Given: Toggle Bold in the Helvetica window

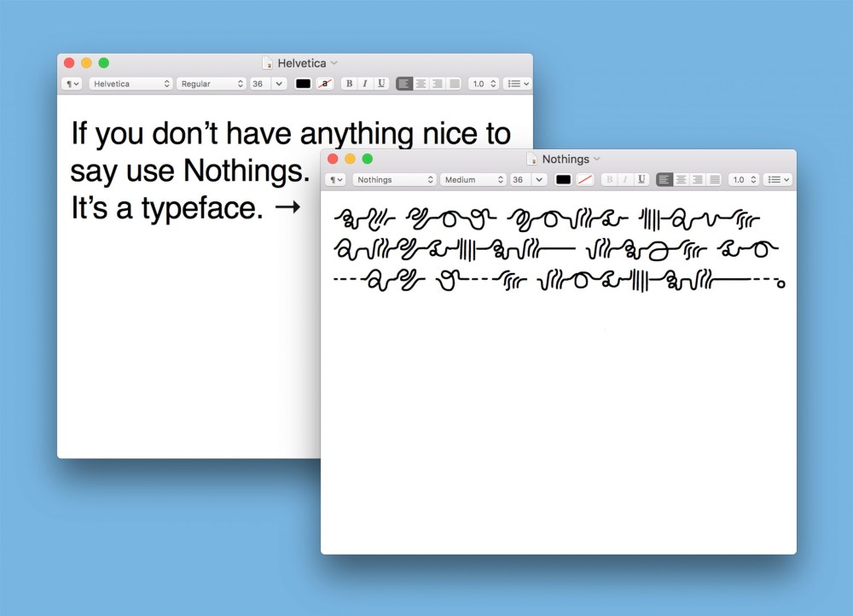Looking at the screenshot, I should pyautogui.click(x=349, y=84).
